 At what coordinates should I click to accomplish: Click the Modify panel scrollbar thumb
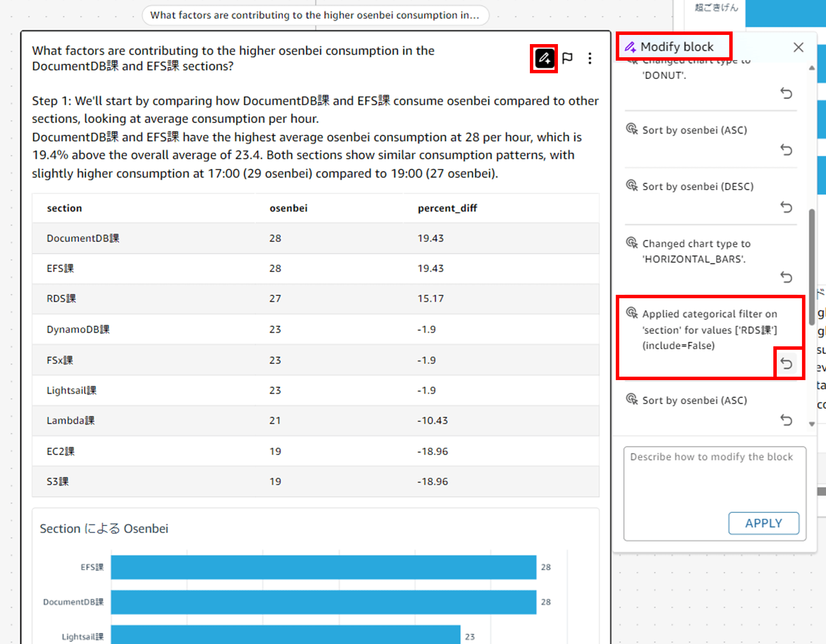812,267
